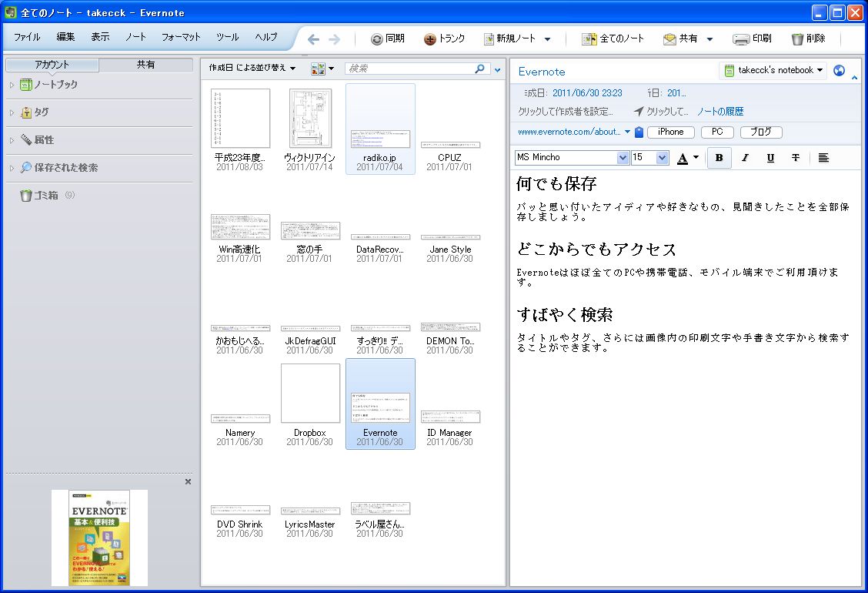Open the new note dropdown arrow
The image size is (868, 593).
coord(547,39)
